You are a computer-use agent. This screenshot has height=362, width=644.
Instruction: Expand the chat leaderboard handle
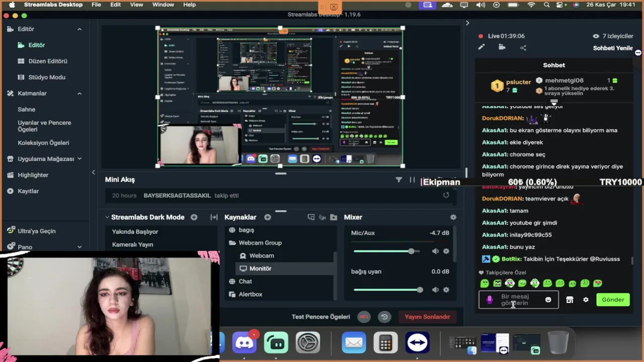coord(554,102)
